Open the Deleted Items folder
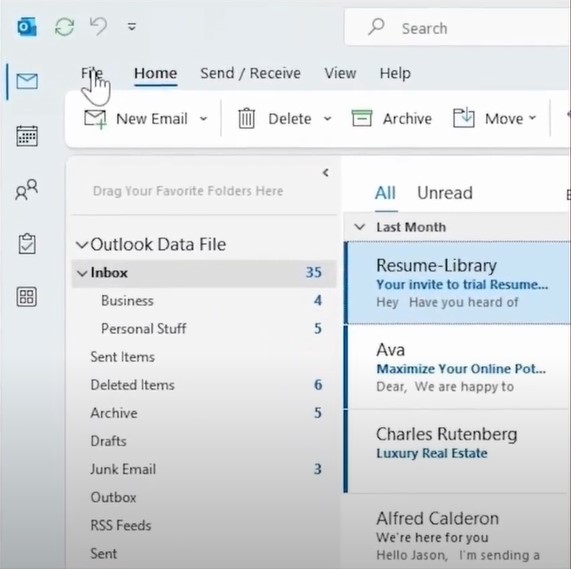This screenshot has width=571, height=569. 204,385
